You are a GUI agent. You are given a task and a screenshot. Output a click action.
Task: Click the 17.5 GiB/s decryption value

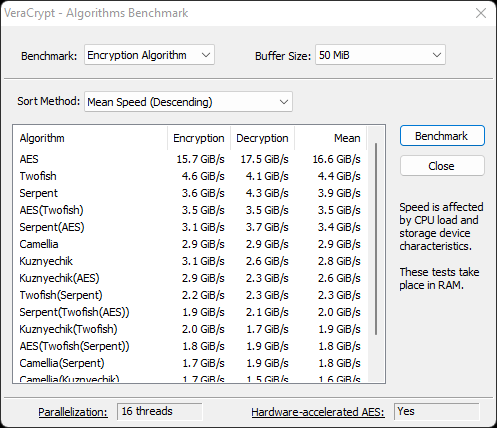click(x=264, y=159)
